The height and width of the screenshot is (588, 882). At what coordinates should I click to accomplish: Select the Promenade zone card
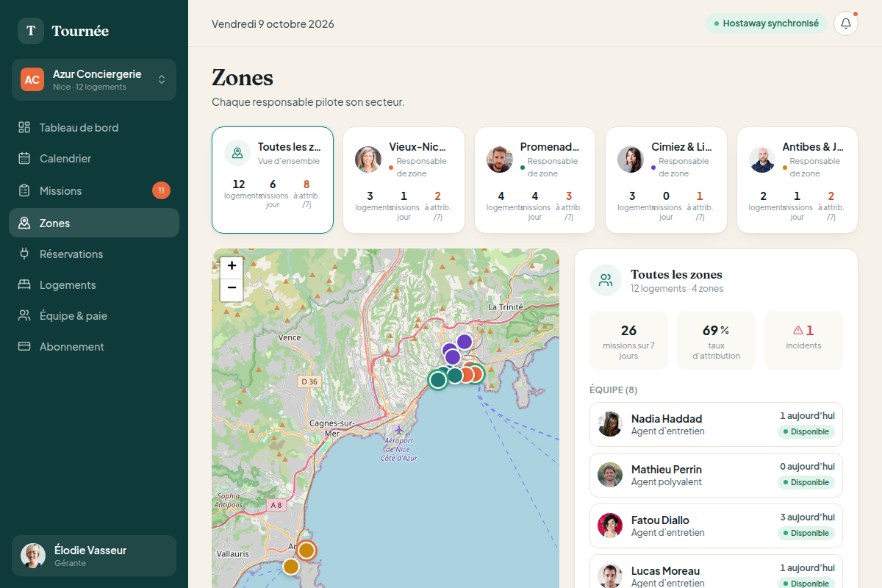[535, 180]
